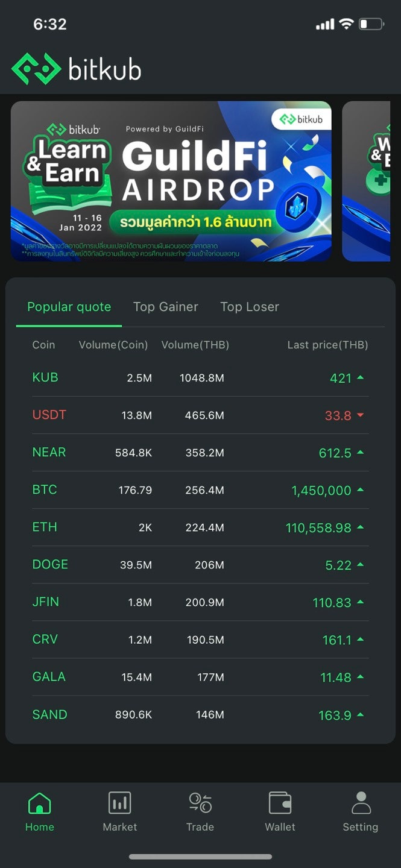Select the Popular quote tab
The image size is (401, 868).
[69, 307]
